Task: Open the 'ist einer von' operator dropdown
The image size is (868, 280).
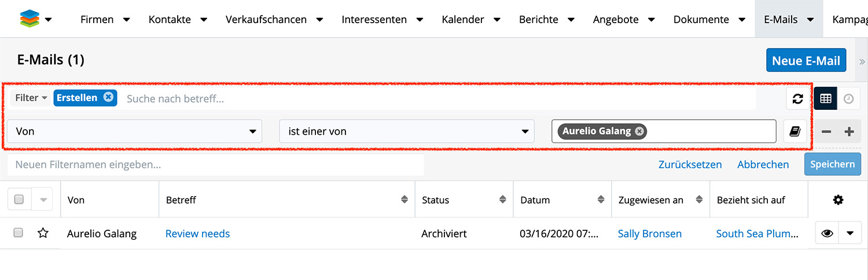Action: pos(406,132)
